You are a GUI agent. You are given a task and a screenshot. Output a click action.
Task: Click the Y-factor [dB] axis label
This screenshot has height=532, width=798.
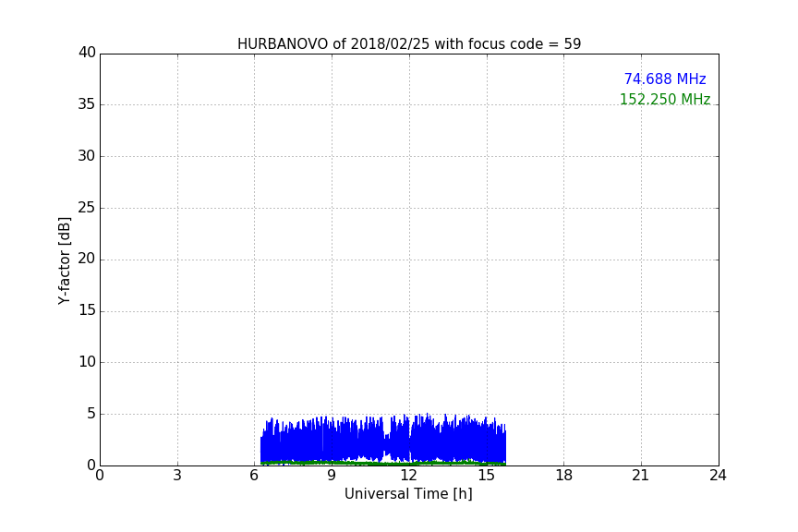(x=64, y=260)
